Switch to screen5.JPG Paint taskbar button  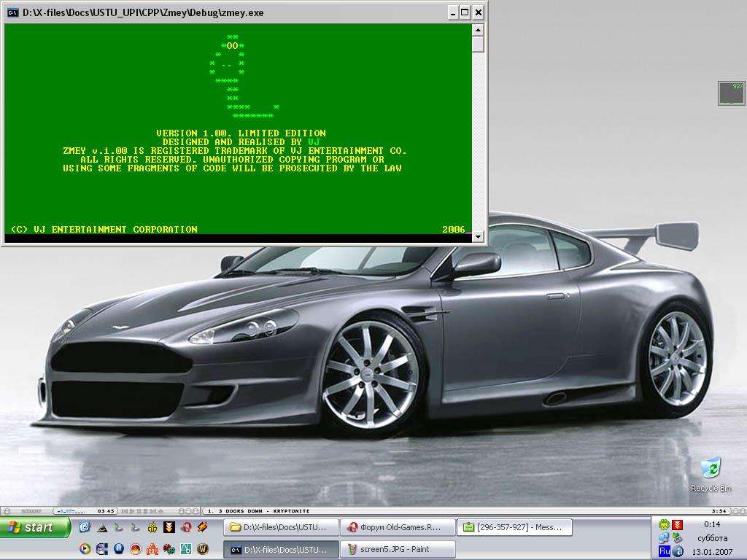[x=398, y=549]
